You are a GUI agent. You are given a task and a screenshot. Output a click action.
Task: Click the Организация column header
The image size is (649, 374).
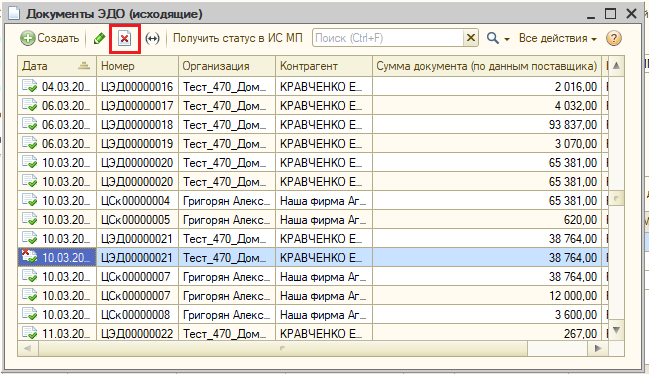(x=227, y=66)
